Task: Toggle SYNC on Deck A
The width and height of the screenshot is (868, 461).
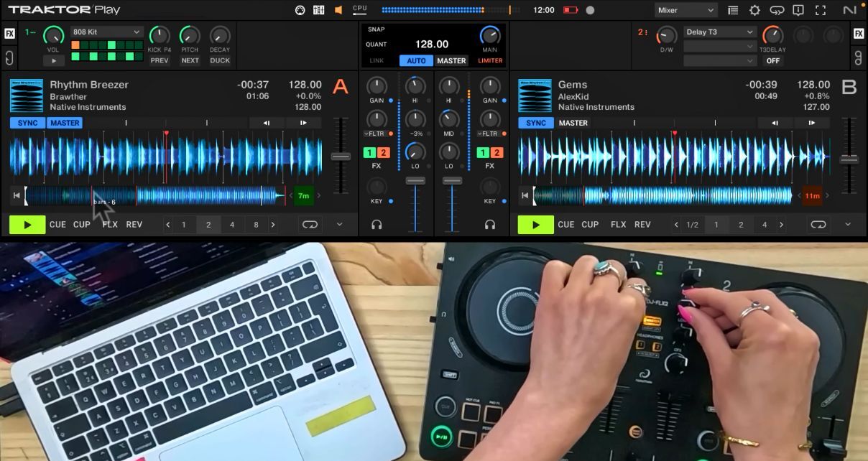Action: (27, 123)
